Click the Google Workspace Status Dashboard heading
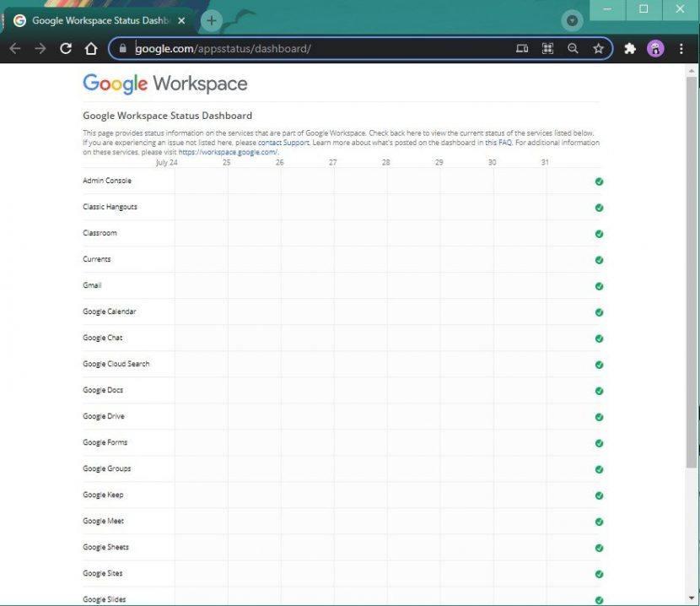The height and width of the screenshot is (606, 700). pyautogui.click(x=168, y=116)
